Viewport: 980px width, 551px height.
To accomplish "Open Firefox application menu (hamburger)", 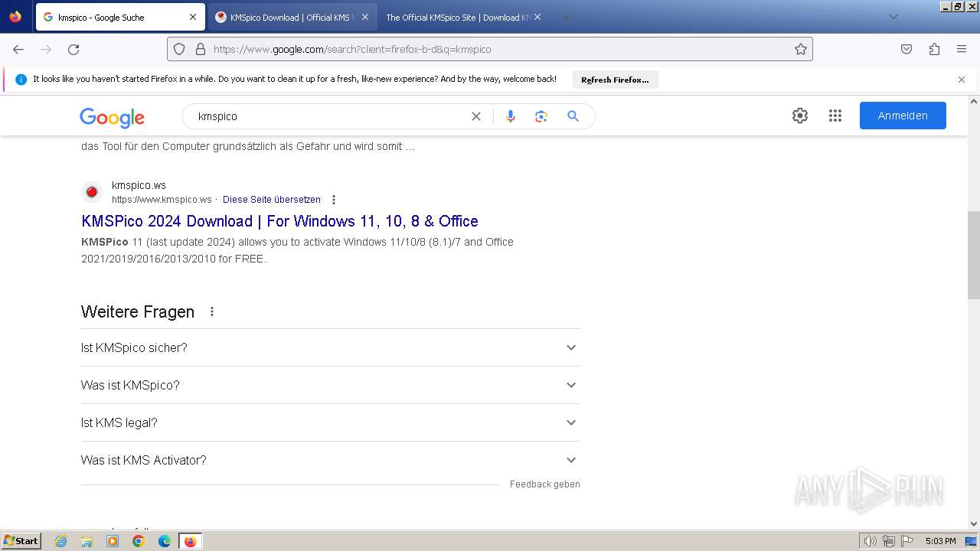I will [962, 49].
